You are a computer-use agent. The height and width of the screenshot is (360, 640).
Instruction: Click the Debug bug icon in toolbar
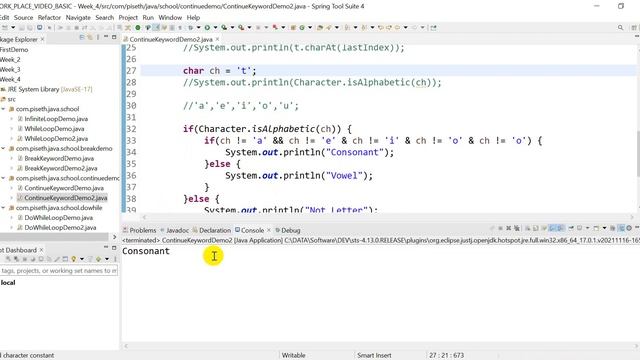190,27
